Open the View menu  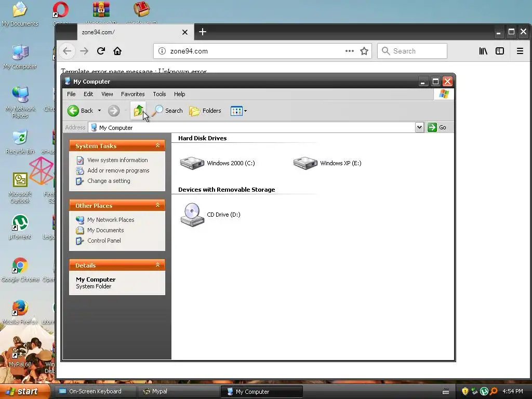click(x=107, y=94)
